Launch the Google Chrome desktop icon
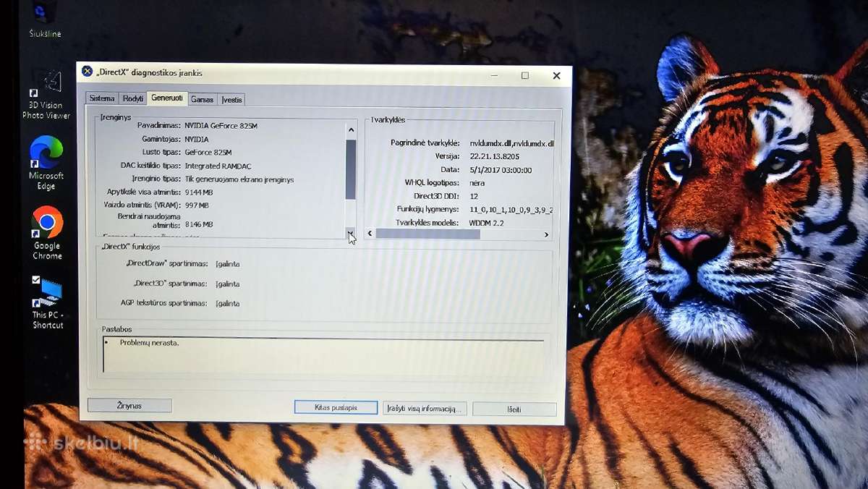 [47, 233]
